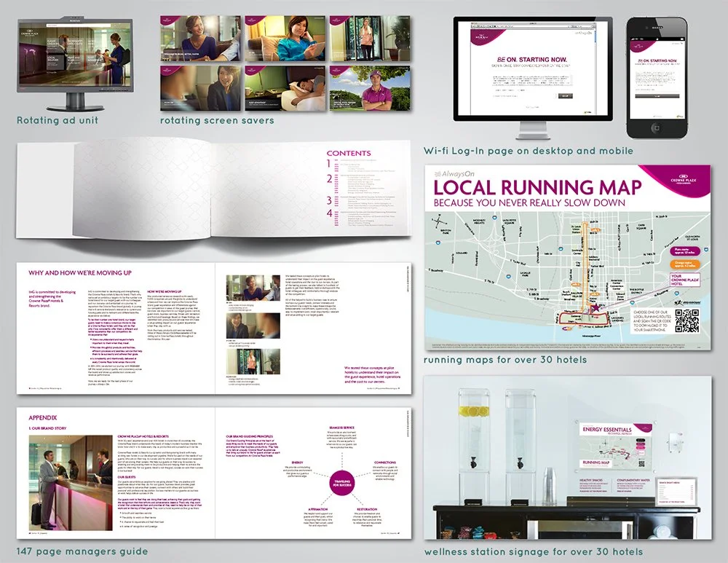Click section number 4 in the Contents page

329,213
